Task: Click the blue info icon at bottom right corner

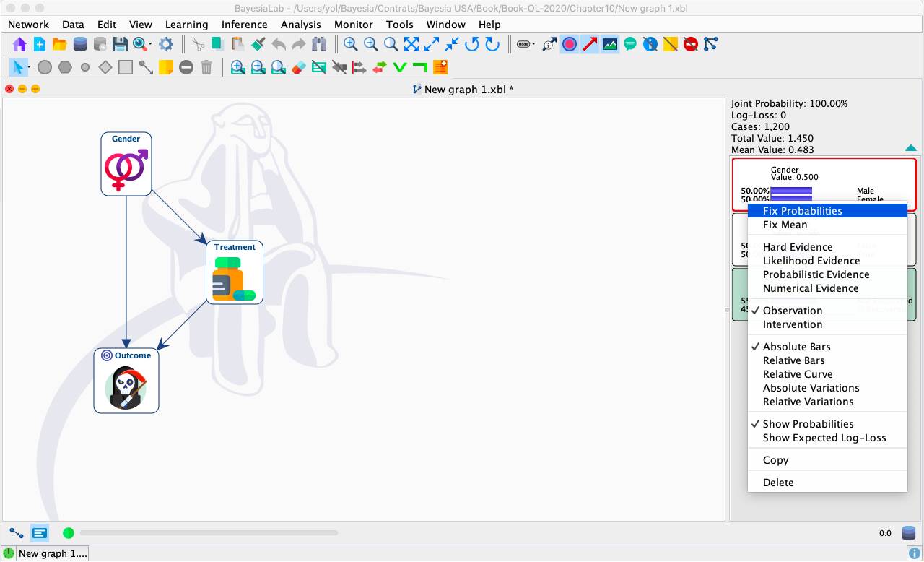Action: pos(914,553)
